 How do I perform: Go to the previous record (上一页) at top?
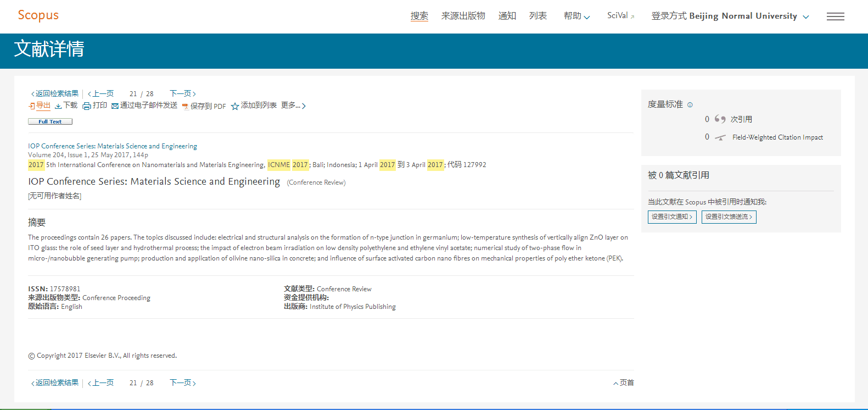point(101,93)
